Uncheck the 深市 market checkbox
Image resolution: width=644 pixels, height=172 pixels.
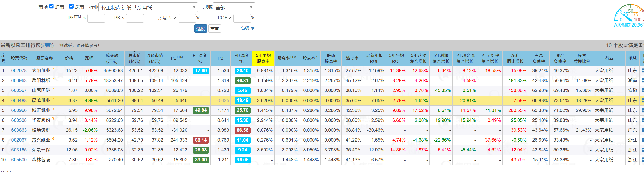[71, 6]
